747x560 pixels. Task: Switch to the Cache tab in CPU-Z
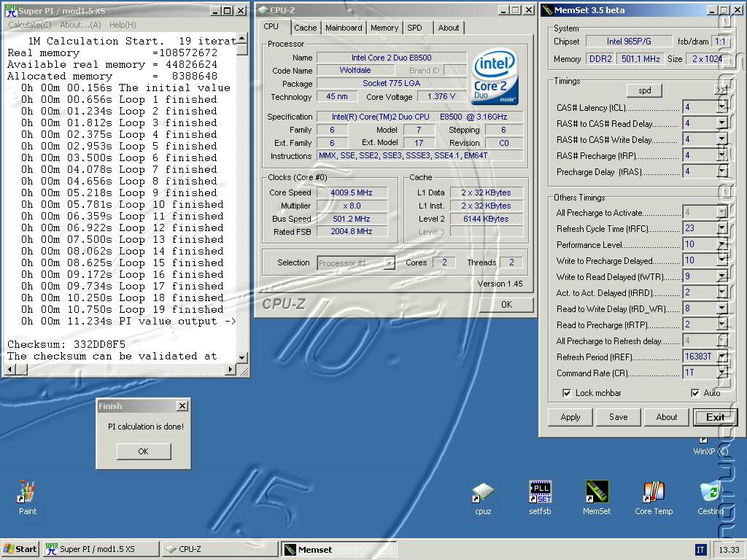click(x=306, y=28)
